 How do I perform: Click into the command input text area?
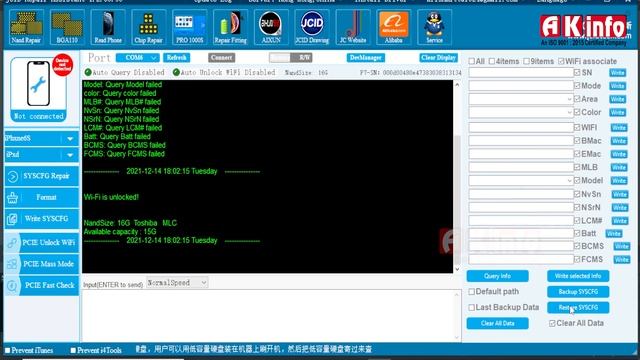click(x=269, y=316)
